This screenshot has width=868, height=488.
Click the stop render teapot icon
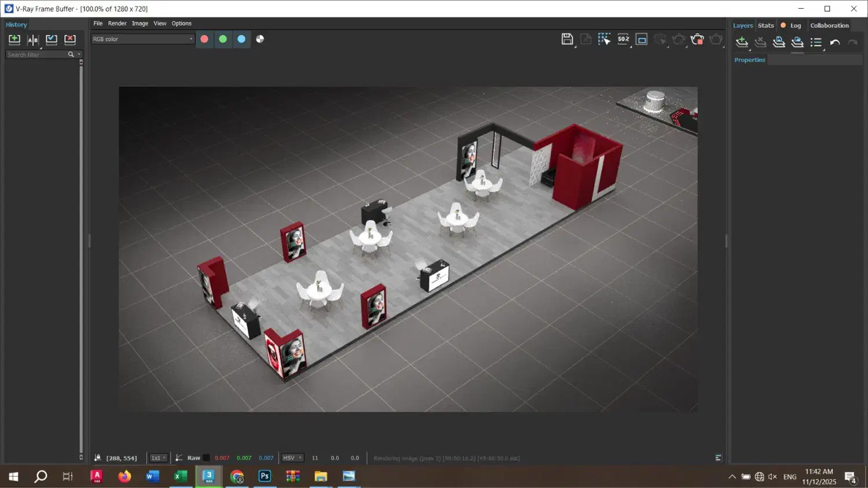click(x=697, y=39)
